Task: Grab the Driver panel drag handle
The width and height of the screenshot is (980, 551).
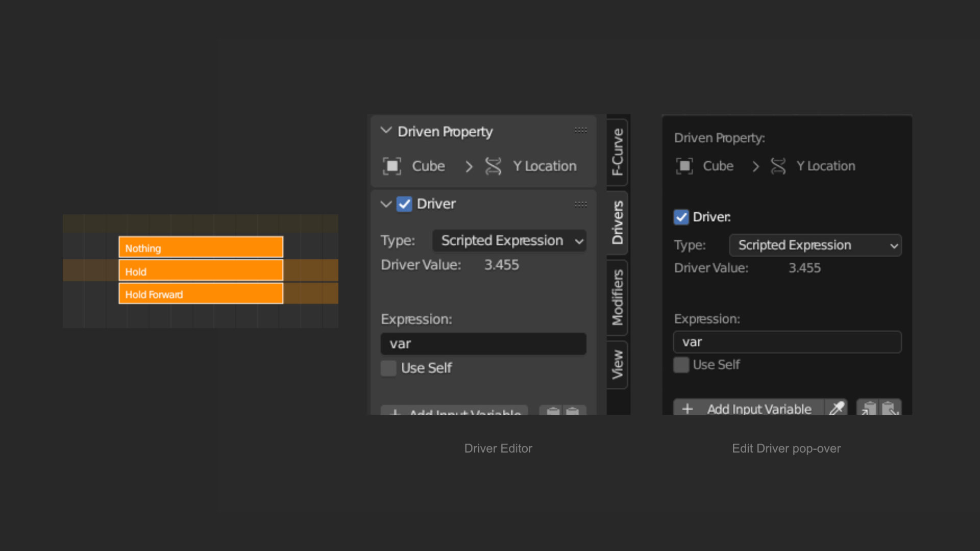Action: tap(580, 205)
